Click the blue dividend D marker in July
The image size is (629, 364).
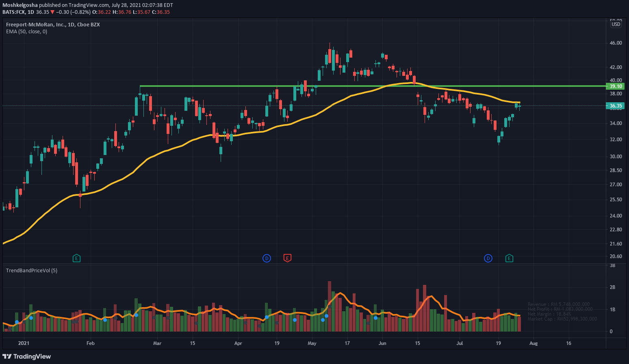(488, 258)
